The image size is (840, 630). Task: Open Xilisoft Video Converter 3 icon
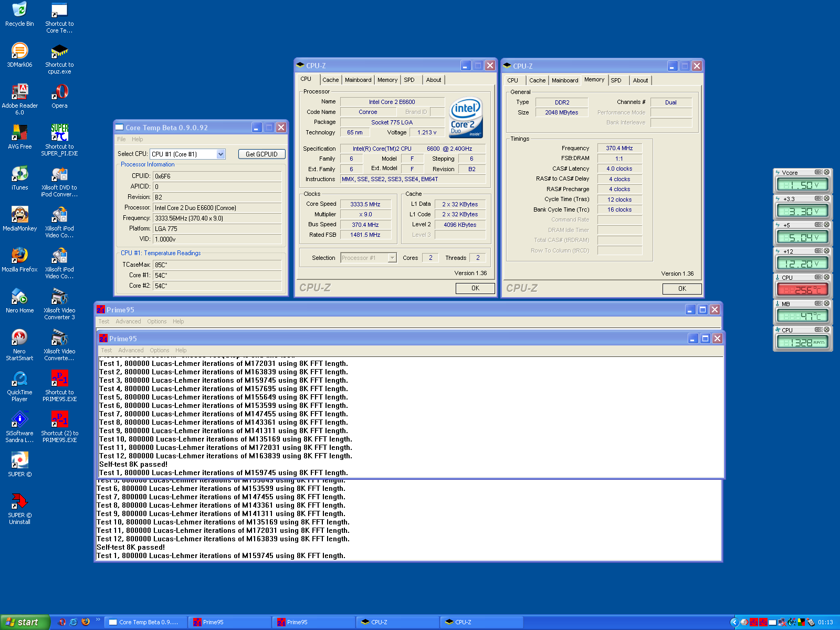click(x=59, y=304)
